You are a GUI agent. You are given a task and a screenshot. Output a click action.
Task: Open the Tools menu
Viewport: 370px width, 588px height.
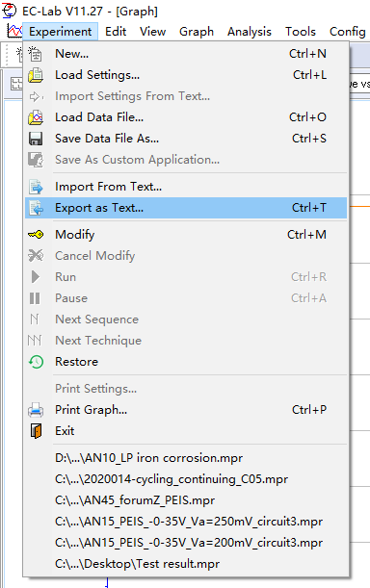(300, 32)
